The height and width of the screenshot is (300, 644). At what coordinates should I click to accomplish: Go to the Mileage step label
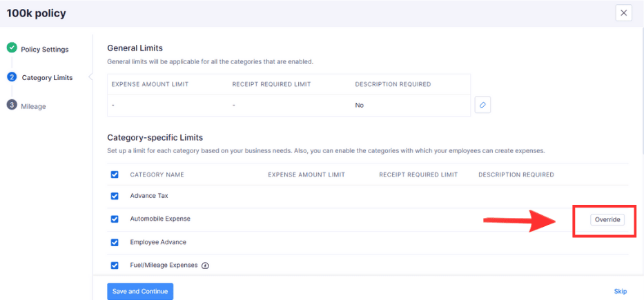coord(34,106)
